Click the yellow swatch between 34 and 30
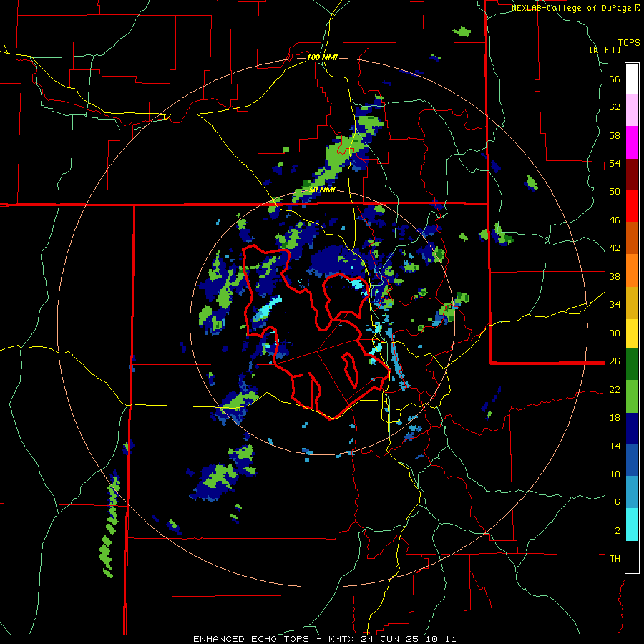Viewport: 644px width, 644px height. pyautogui.click(x=632, y=333)
